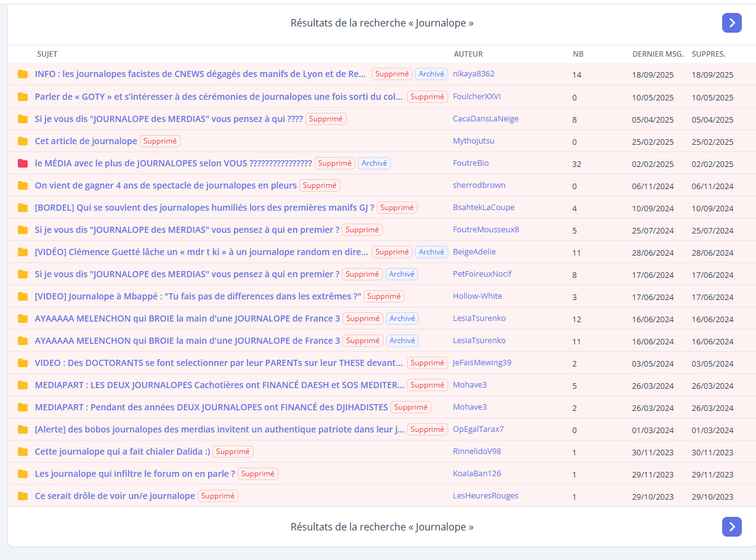Viewport: 756px width, 560px height.
Task: Open Mythojutsu's profile link
Action: [x=473, y=141]
